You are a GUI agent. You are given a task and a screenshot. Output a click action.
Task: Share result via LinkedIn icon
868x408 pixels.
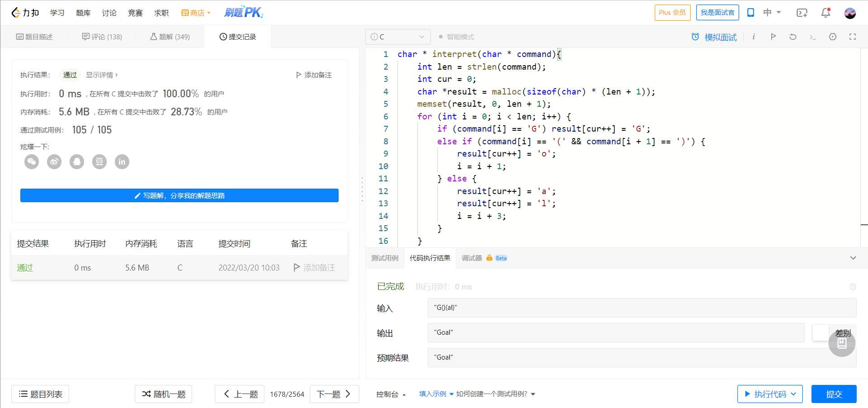click(x=122, y=161)
